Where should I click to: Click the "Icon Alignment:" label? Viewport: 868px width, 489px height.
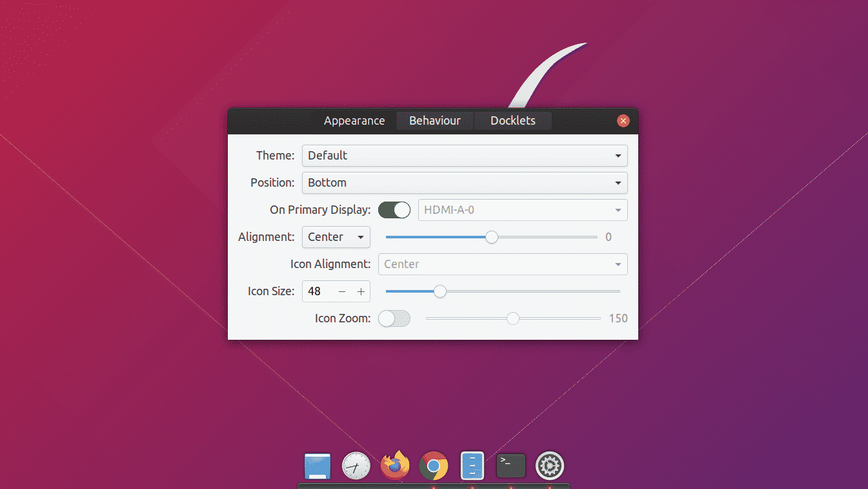(x=330, y=264)
